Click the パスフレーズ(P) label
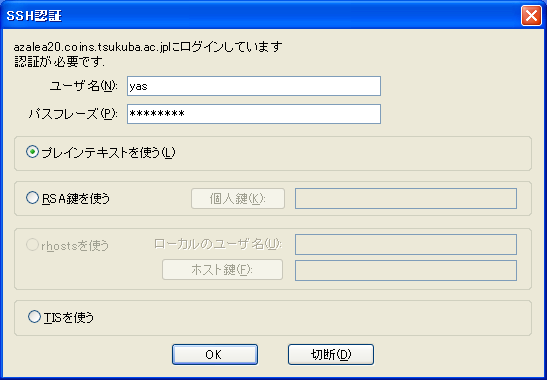The height and width of the screenshot is (380, 547). (73, 114)
